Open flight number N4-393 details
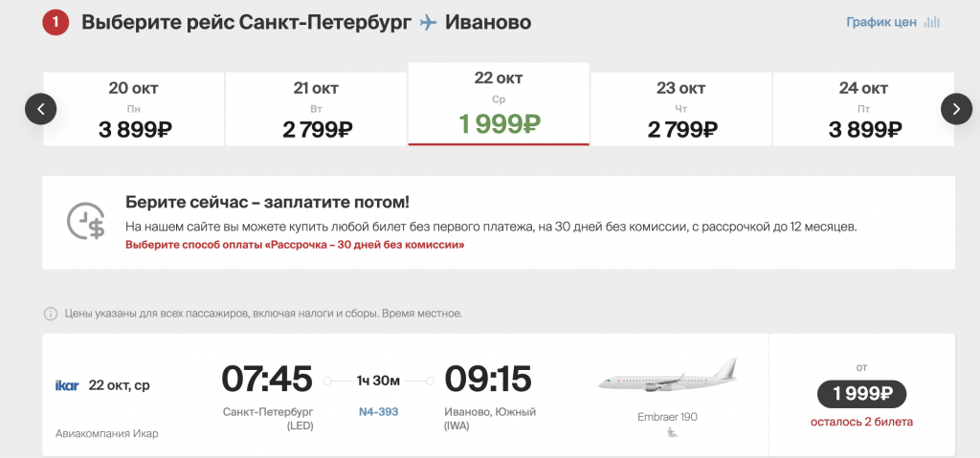This screenshot has width=980, height=458. 378,412
